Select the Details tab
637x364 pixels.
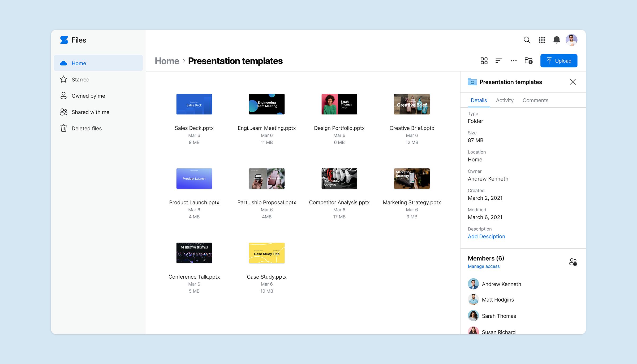479,100
